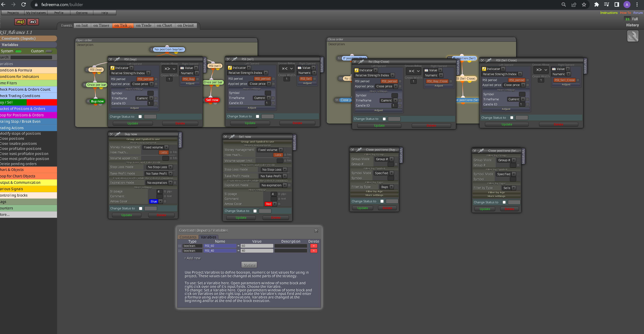
Task: Toggle the System variables switch
Action: click(18, 51)
